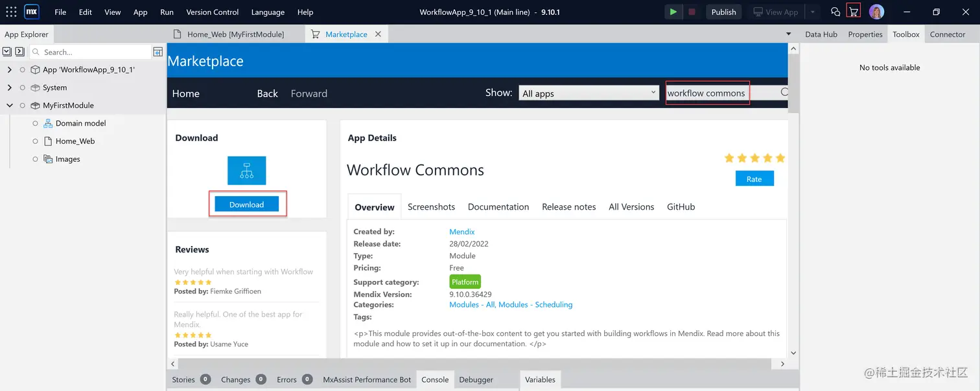Toggle status circle beside Domain model

[36, 123]
